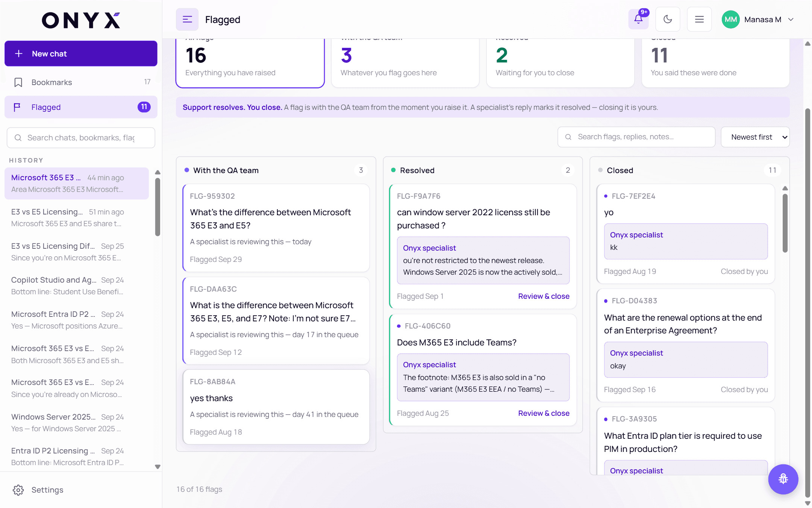Review & close flag FLG-406C60
The height and width of the screenshot is (508, 812).
pos(544,413)
